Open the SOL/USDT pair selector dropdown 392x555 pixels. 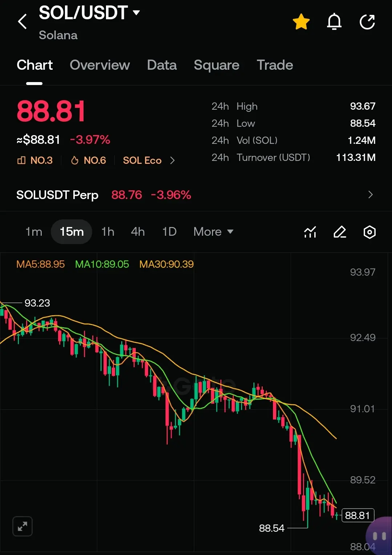click(x=89, y=13)
